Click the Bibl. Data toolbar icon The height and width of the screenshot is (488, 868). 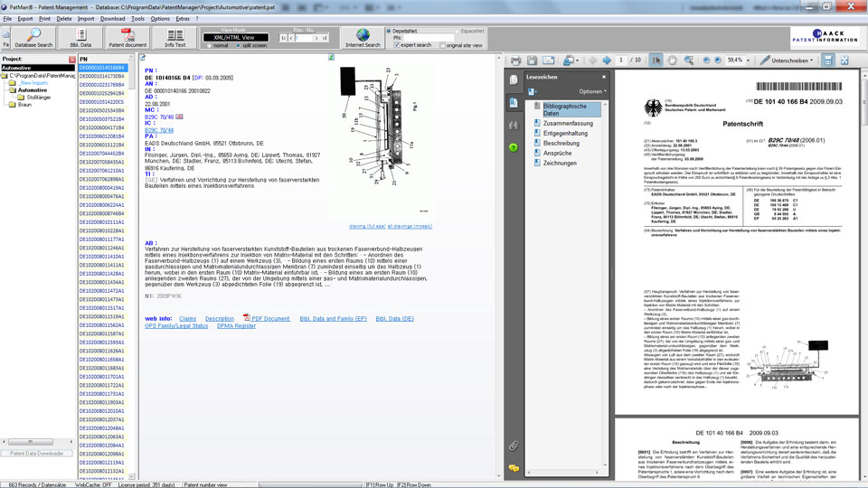coord(80,37)
